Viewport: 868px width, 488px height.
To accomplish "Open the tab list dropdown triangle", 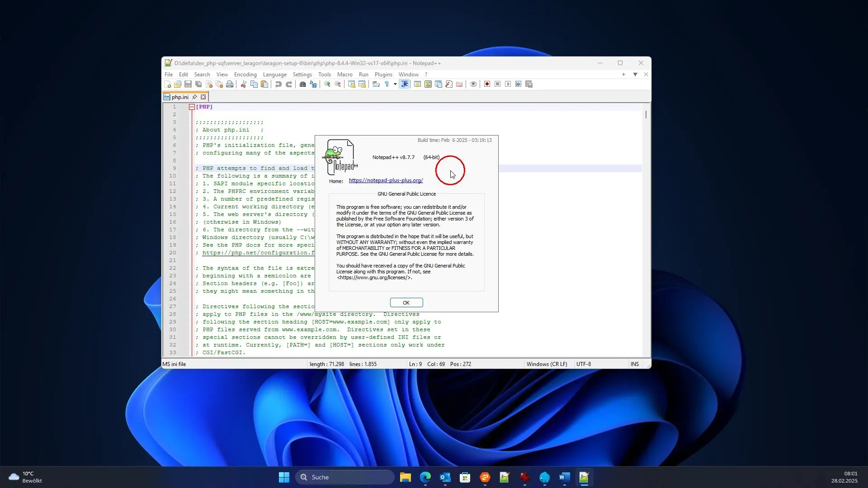I will point(635,75).
